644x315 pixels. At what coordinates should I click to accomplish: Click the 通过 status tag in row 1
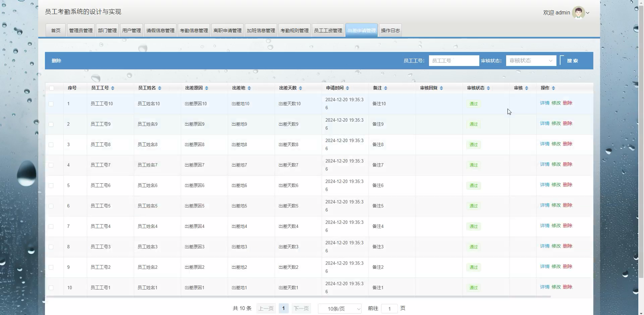click(x=474, y=104)
